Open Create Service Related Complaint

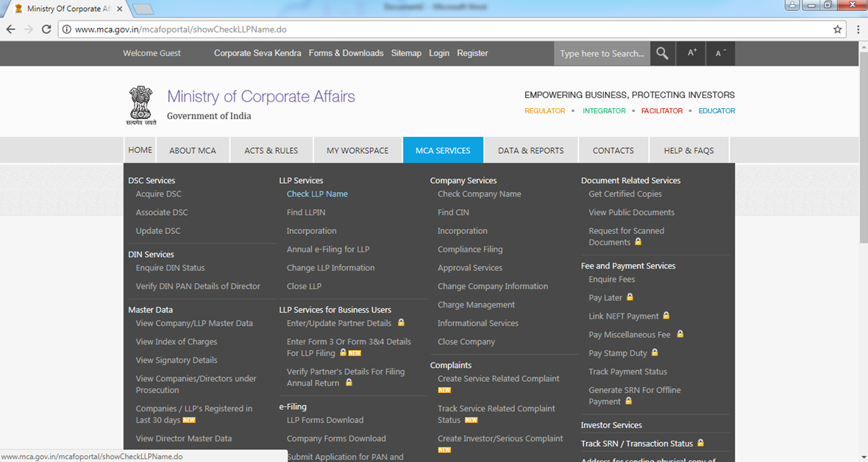point(498,378)
